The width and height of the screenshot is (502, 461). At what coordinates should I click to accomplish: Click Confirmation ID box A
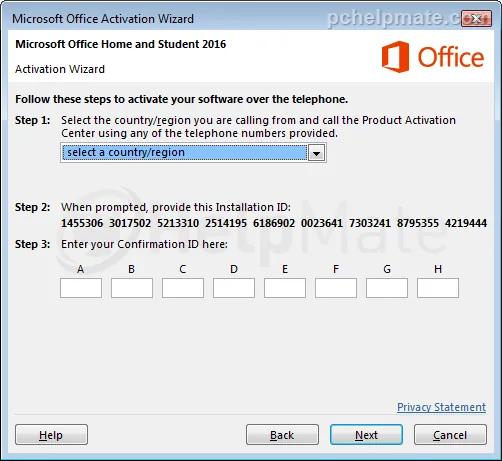point(81,288)
